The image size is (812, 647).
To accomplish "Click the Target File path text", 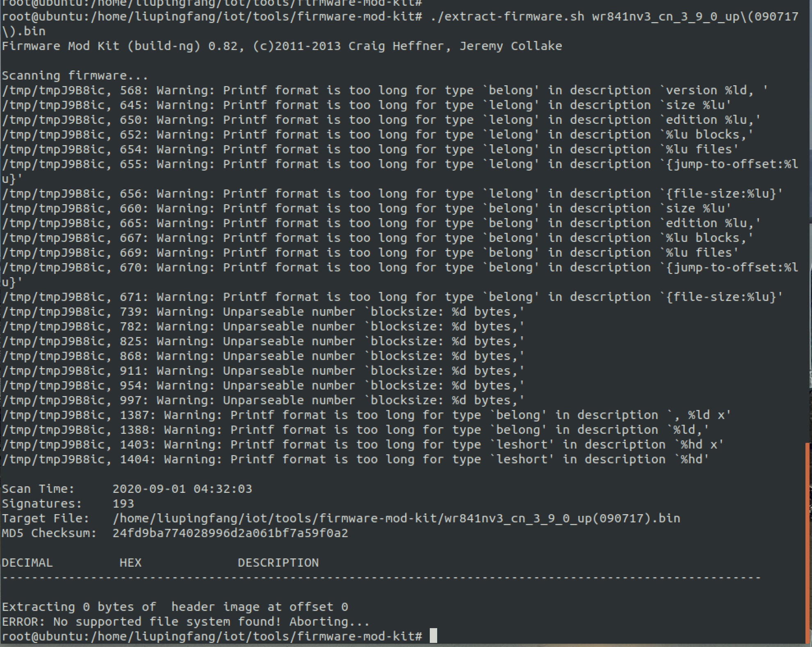I will (396, 518).
